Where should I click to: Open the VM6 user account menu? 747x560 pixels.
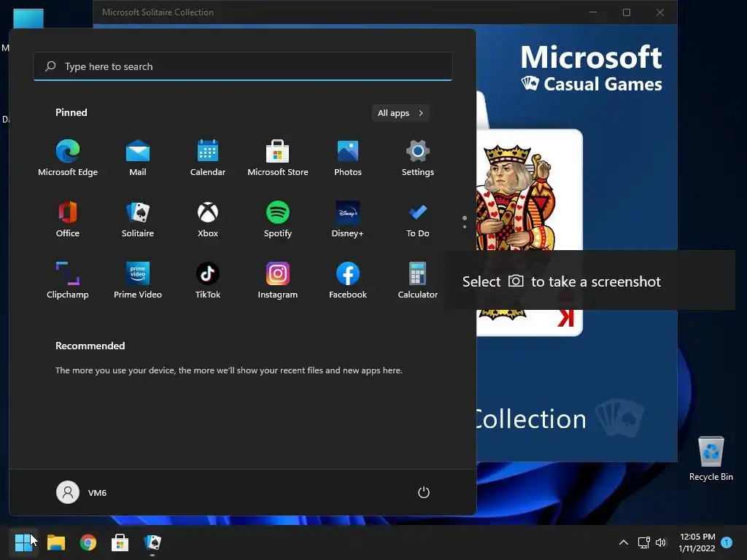[x=82, y=492]
